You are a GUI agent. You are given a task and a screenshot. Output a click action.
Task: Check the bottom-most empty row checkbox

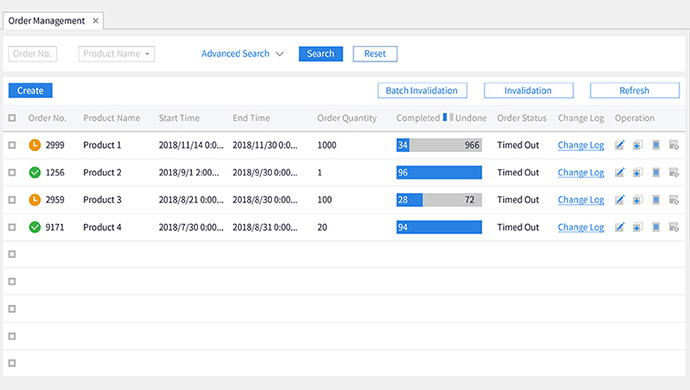tap(12, 363)
